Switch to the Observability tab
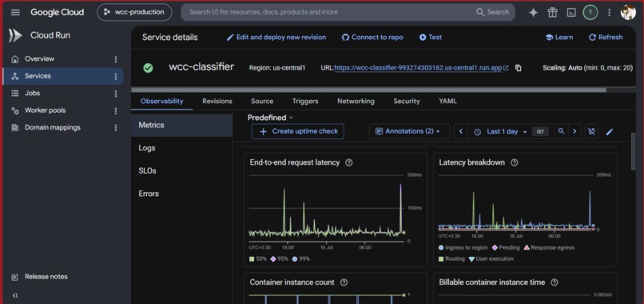Image resolution: width=644 pixels, height=304 pixels. (162, 101)
